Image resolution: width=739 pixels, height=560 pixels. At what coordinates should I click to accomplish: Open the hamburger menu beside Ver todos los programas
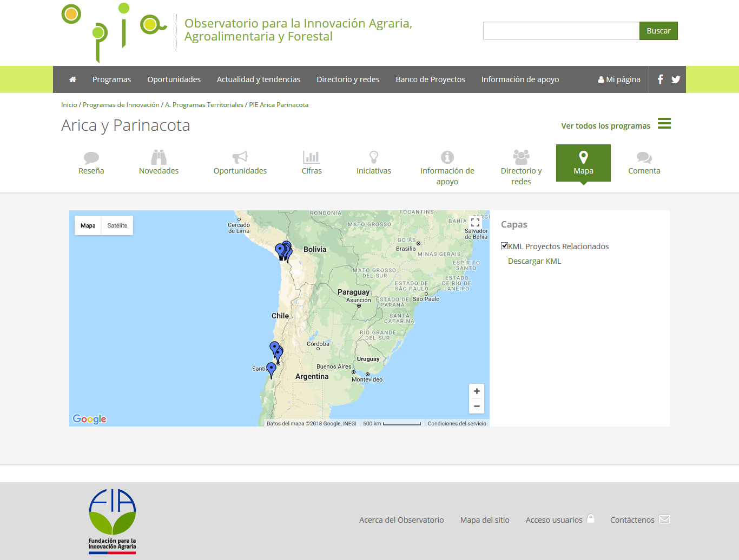[664, 124]
